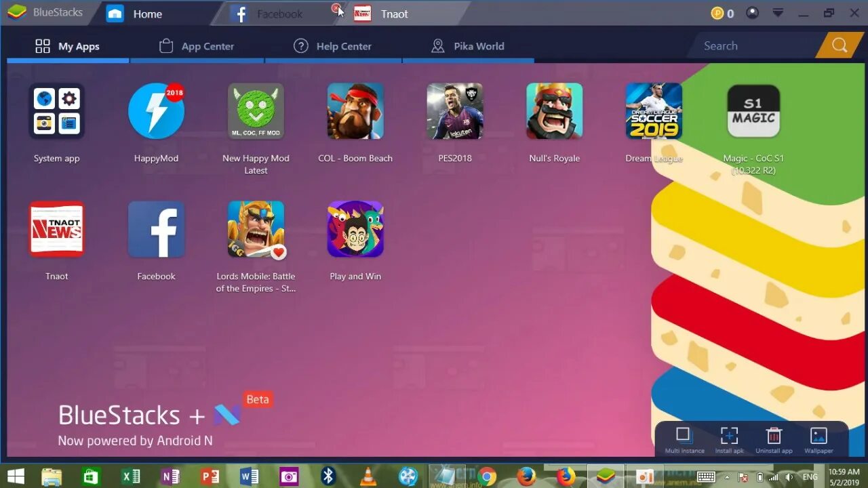868x488 pixels.
Task: Open New Happy Mod Latest app
Action: pyautogui.click(x=256, y=111)
